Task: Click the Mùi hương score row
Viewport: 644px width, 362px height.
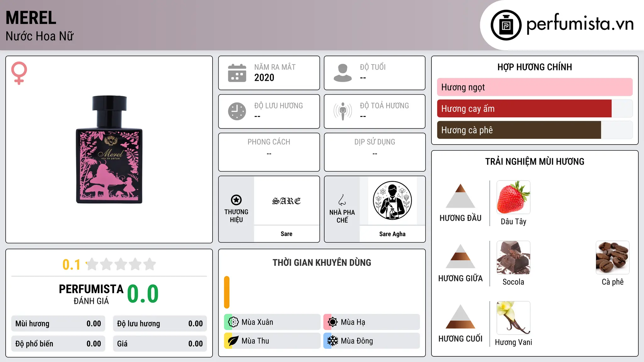Action: tap(58, 324)
